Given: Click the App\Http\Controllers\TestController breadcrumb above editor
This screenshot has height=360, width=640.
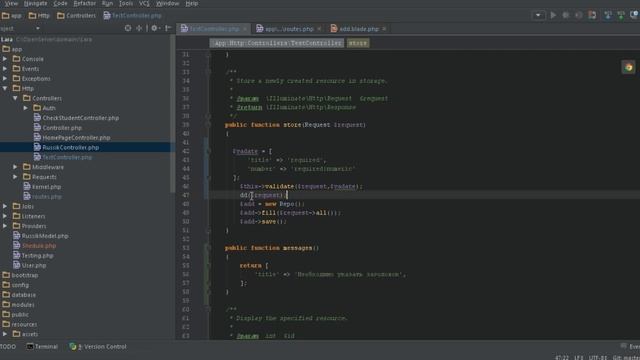Looking at the screenshot, I should coord(277,43).
